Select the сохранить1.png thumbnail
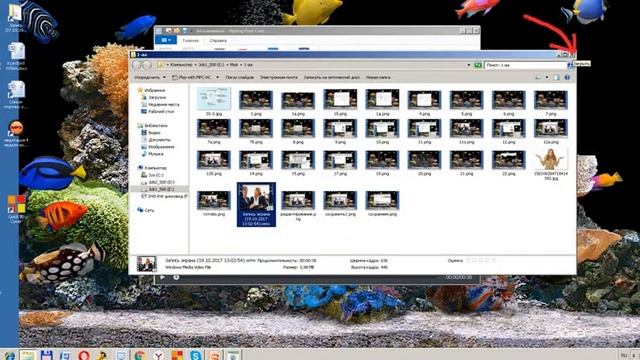 coord(340,200)
